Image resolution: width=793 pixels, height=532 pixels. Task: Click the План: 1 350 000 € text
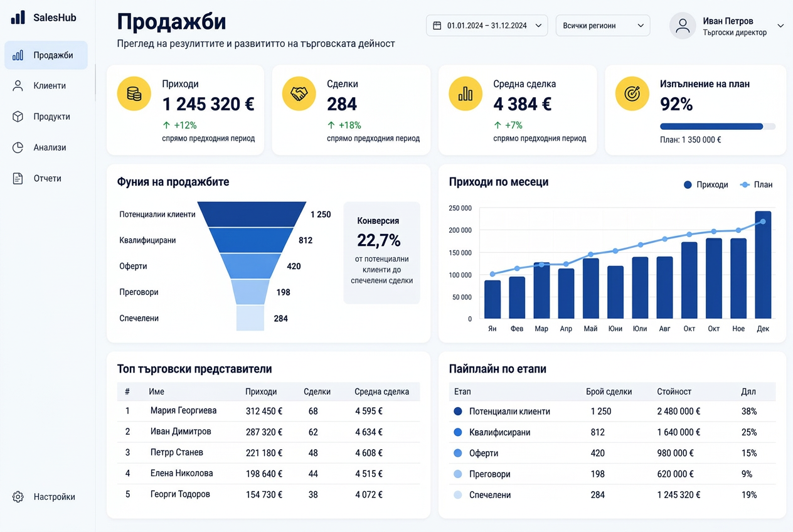tap(691, 140)
